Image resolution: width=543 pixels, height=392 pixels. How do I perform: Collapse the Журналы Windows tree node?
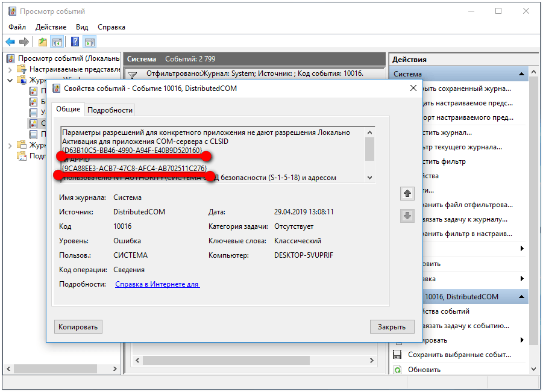pos(10,80)
